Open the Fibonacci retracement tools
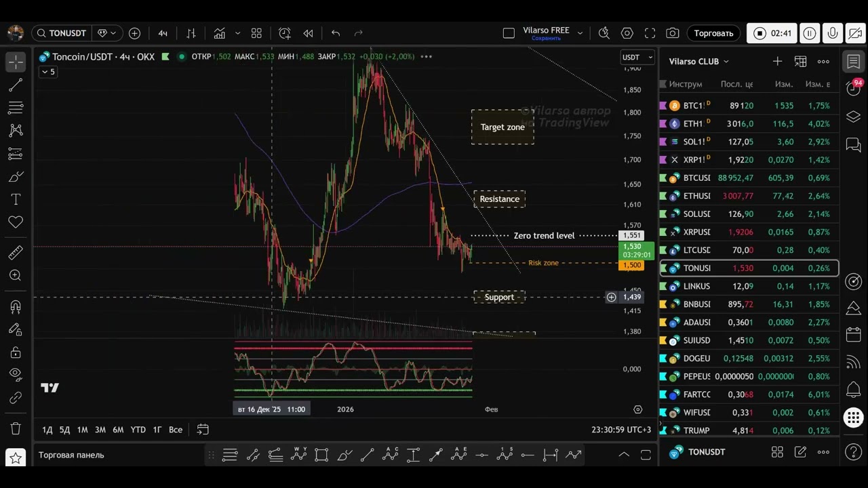This screenshot has width=868, height=488. (16, 108)
